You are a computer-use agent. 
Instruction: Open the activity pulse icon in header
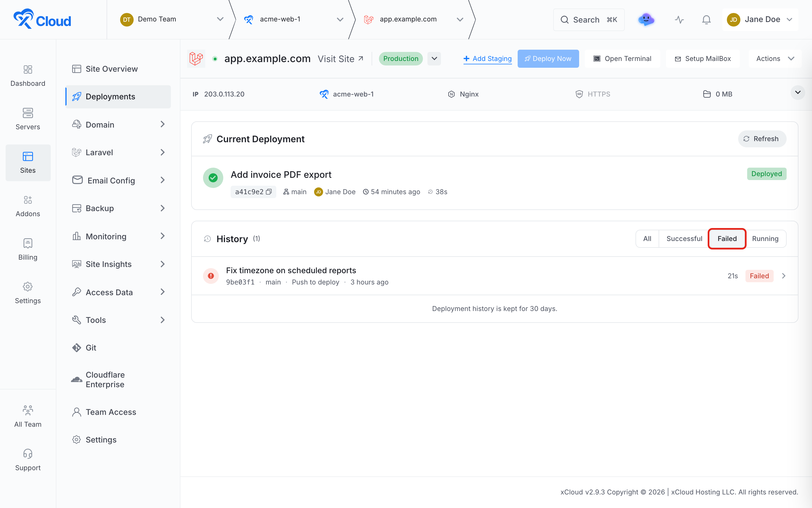click(x=679, y=19)
